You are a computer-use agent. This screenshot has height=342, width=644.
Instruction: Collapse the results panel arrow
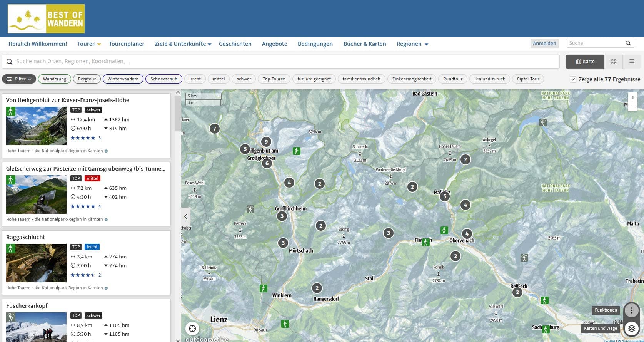[x=186, y=216]
